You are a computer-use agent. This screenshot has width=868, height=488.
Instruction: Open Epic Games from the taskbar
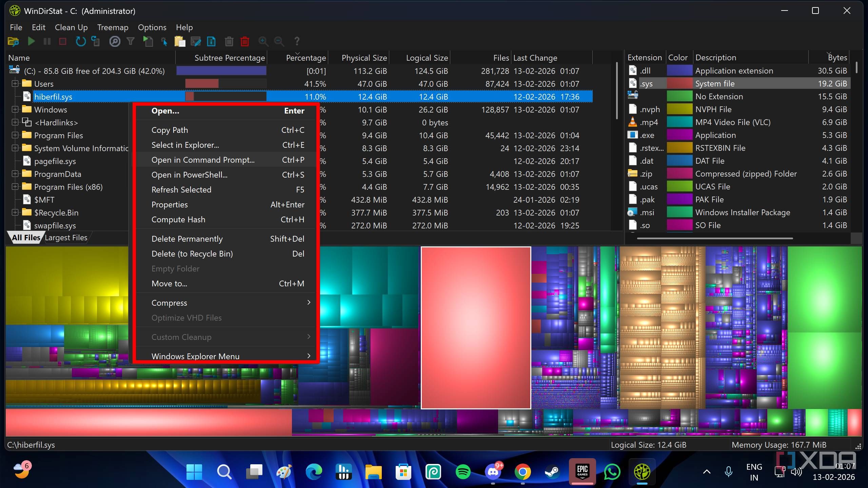point(582,472)
